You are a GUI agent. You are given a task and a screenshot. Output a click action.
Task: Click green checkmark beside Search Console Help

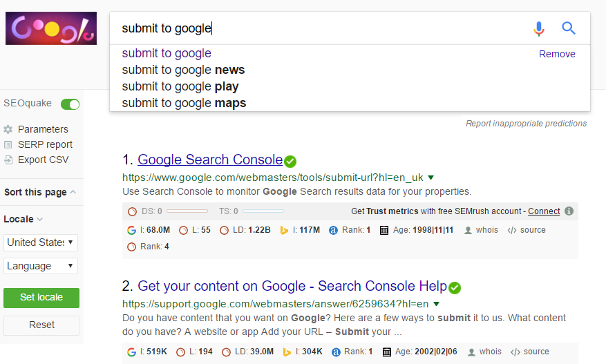pyautogui.click(x=455, y=288)
